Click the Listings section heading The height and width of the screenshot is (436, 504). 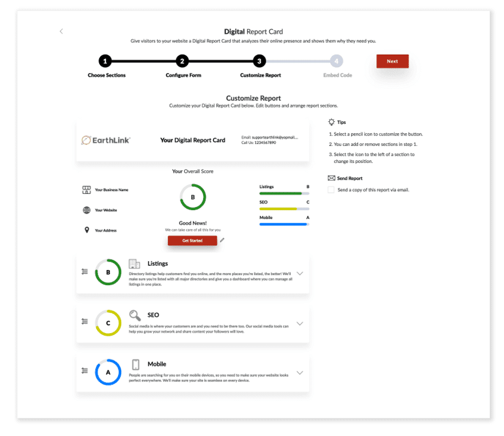point(157,263)
